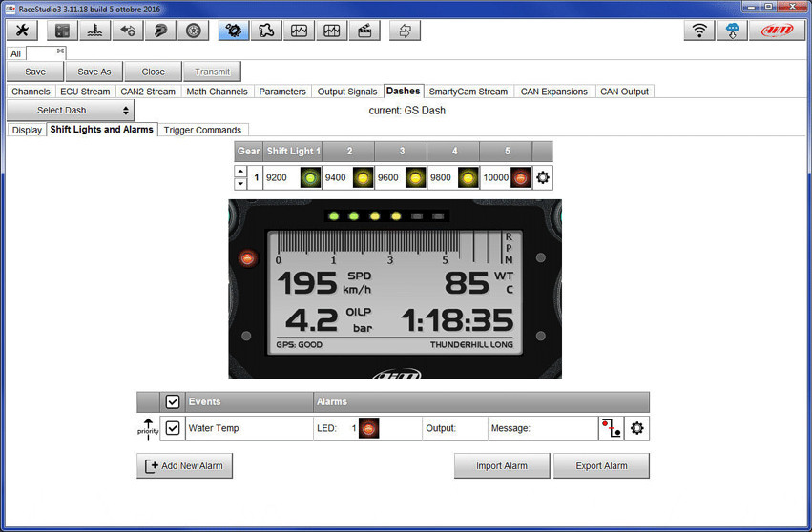Viewport: 812px width, 532px height.
Task: Pick color of 9400 shift light LED
Action: [363, 178]
